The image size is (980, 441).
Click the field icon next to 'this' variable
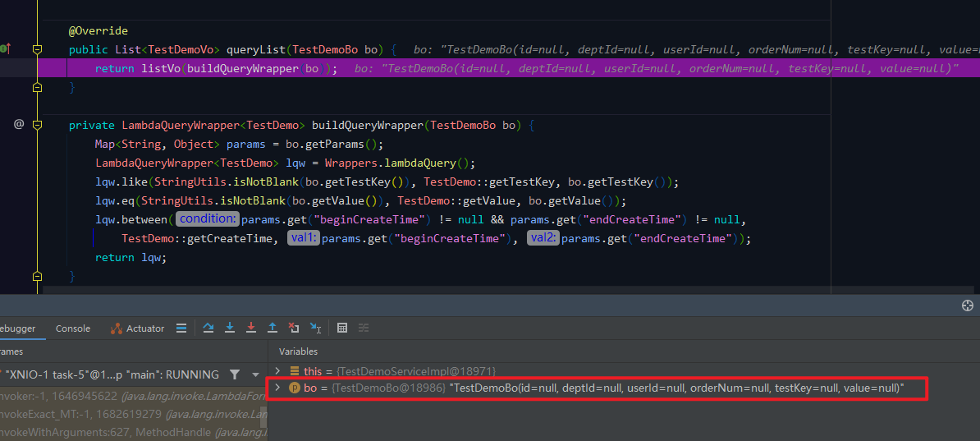tap(295, 371)
